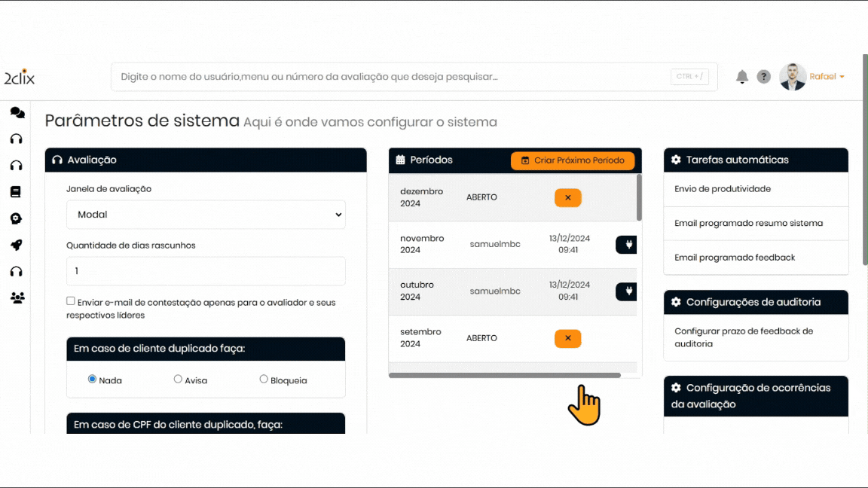Click the help question mark icon

763,77
